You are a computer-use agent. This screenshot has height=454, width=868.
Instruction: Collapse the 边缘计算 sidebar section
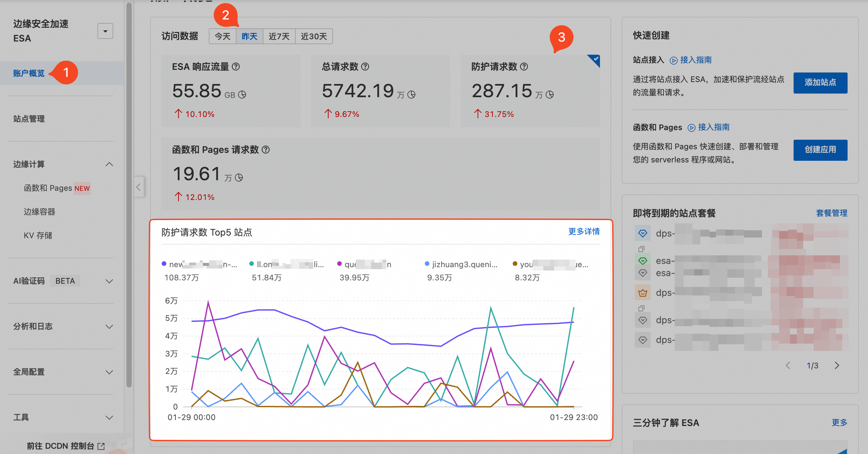pyautogui.click(x=109, y=164)
